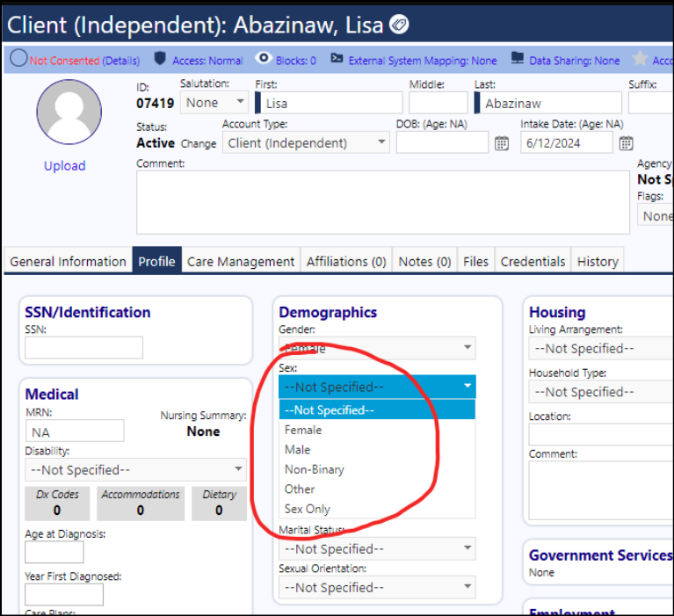Click the Age at Diagnosis field
The image size is (674, 616).
click(x=54, y=552)
